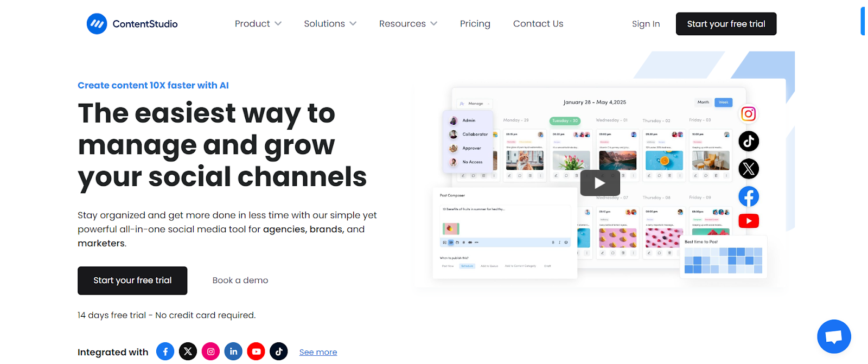The image size is (868, 364).
Task: Click header Start your free trial button
Action: click(x=726, y=24)
